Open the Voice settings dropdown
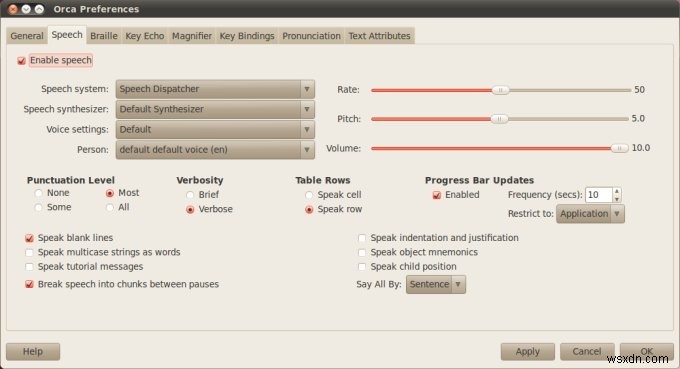The width and height of the screenshot is (680, 369). pyautogui.click(x=215, y=129)
